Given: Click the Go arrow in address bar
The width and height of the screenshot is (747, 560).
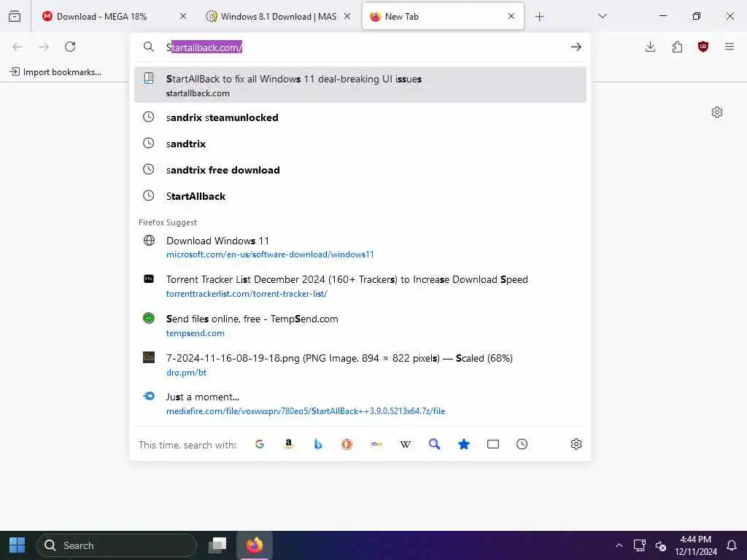Looking at the screenshot, I should click(x=576, y=47).
